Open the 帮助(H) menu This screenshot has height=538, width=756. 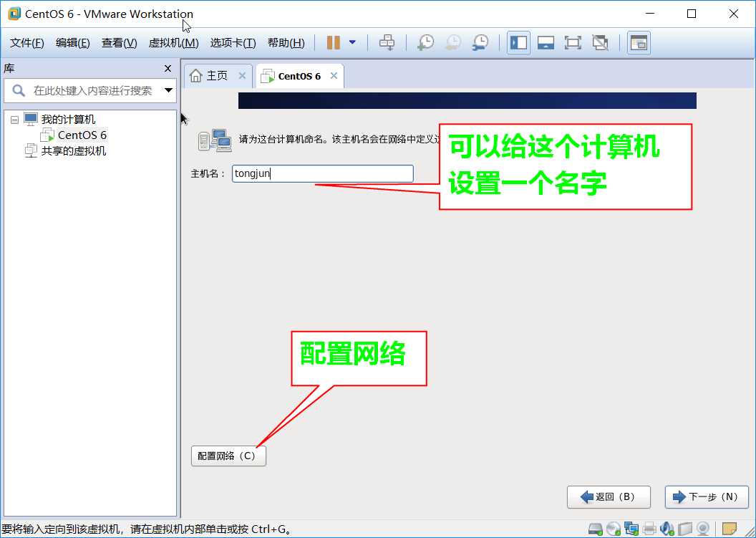(286, 43)
